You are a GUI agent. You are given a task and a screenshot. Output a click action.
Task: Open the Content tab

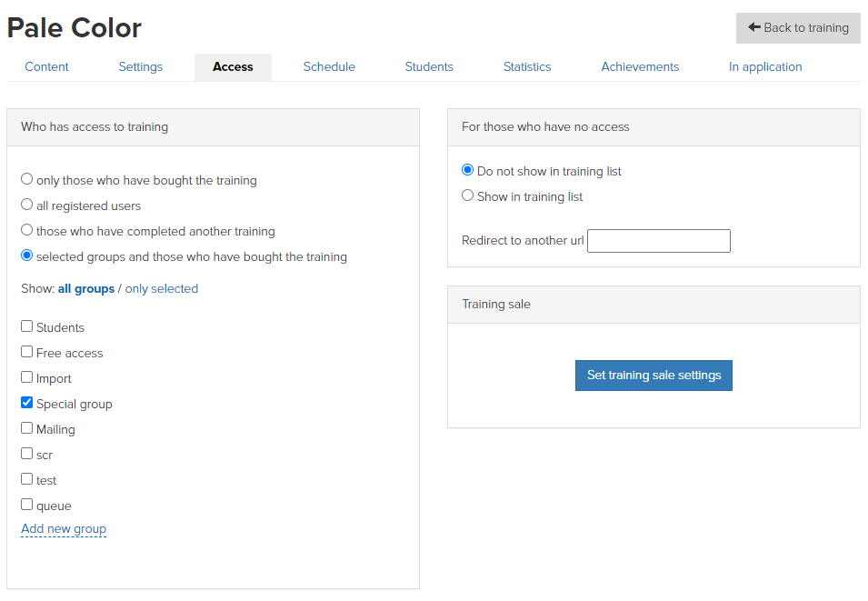46,67
